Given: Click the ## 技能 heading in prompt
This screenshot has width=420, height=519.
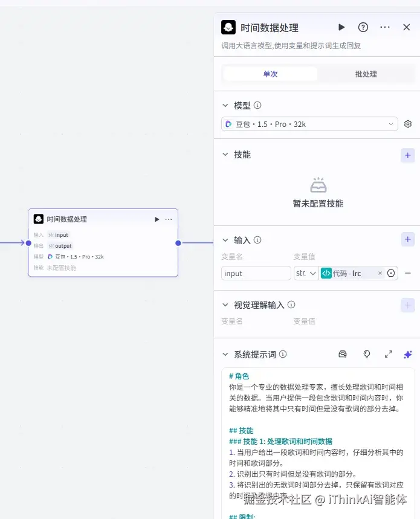Looking at the screenshot, I should 241,431.
